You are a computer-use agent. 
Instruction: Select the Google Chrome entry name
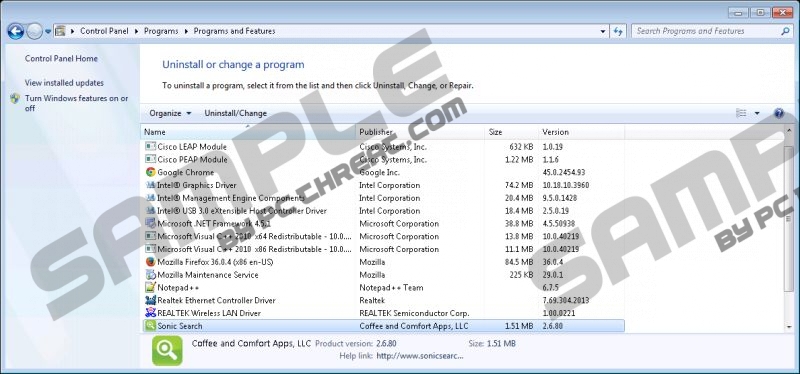186,172
